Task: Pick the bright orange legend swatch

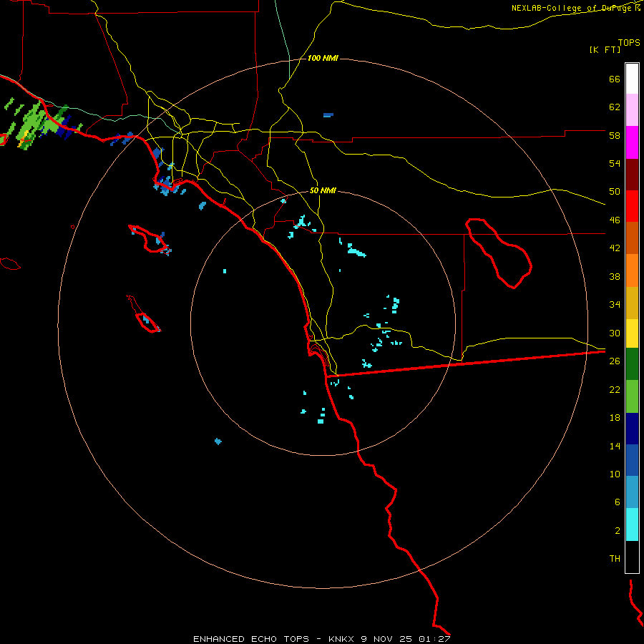Action: click(632, 270)
